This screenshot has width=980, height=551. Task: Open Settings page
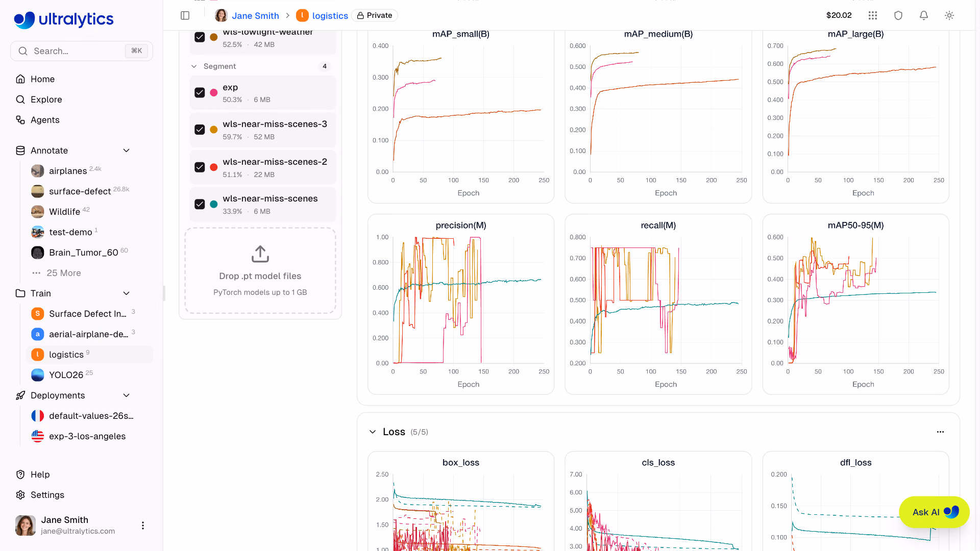[x=47, y=495]
